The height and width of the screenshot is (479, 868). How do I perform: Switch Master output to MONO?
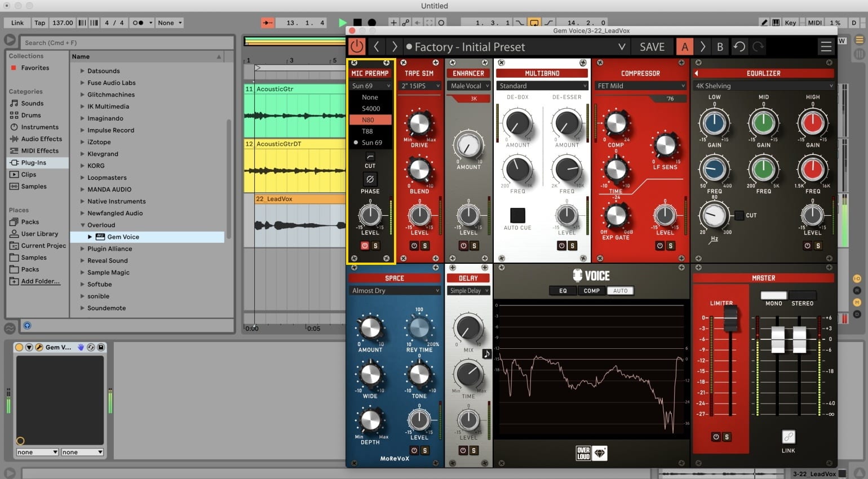point(773,295)
